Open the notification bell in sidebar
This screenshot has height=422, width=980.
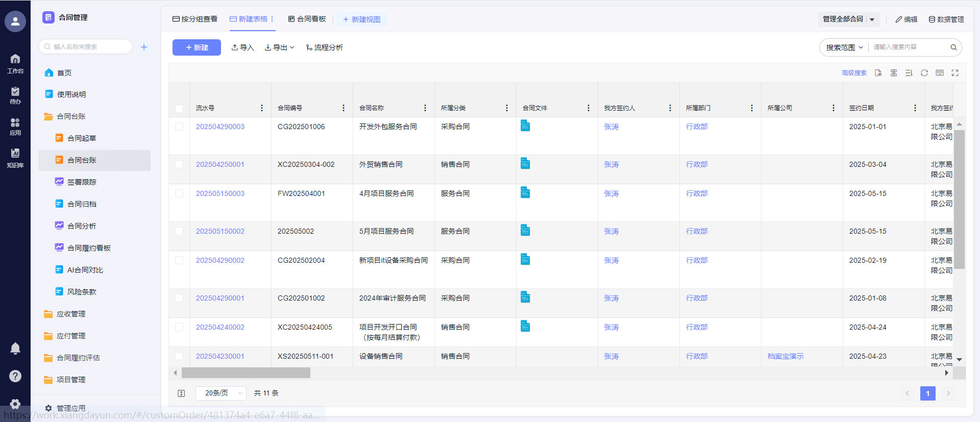pos(15,349)
